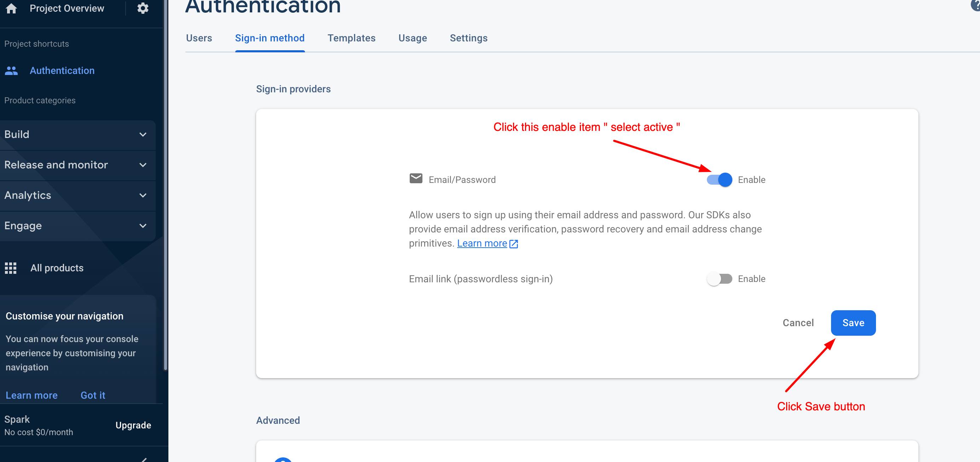Switch to the Users tab
980x462 pixels.
tap(199, 38)
